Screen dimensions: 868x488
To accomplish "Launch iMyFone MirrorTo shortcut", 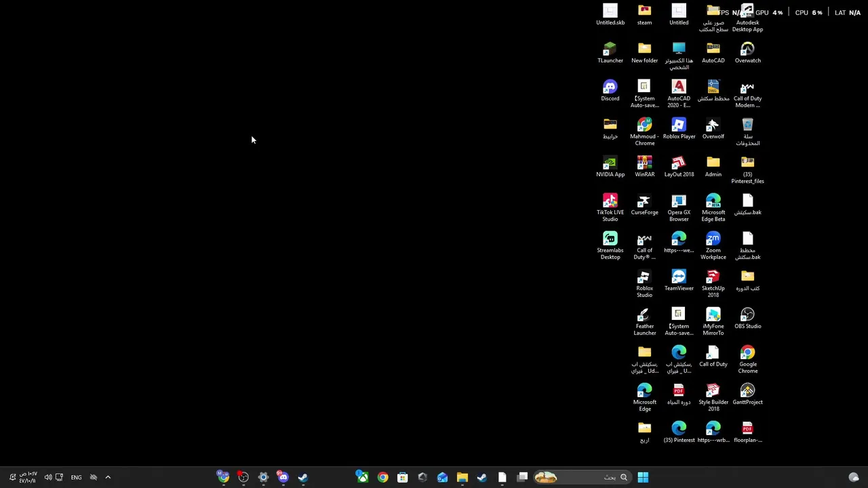I will click(713, 321).
